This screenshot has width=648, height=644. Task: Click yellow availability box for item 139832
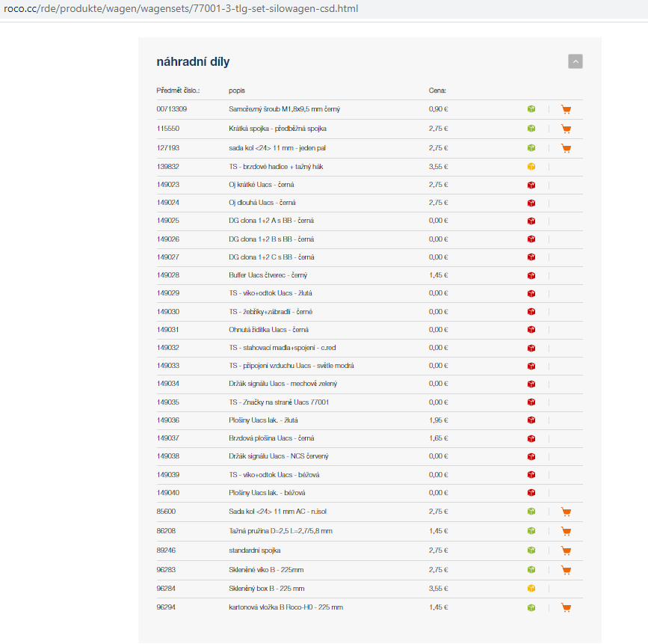[x=531, y=167]
